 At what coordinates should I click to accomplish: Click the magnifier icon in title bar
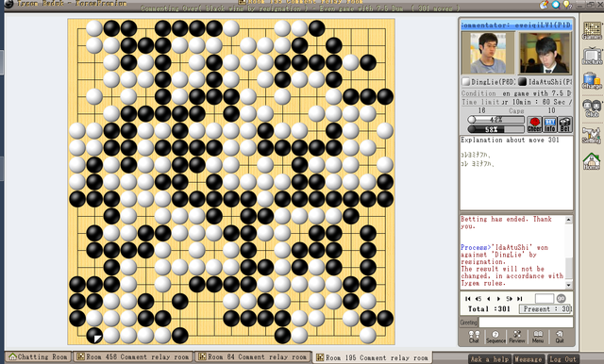point(556,5)
